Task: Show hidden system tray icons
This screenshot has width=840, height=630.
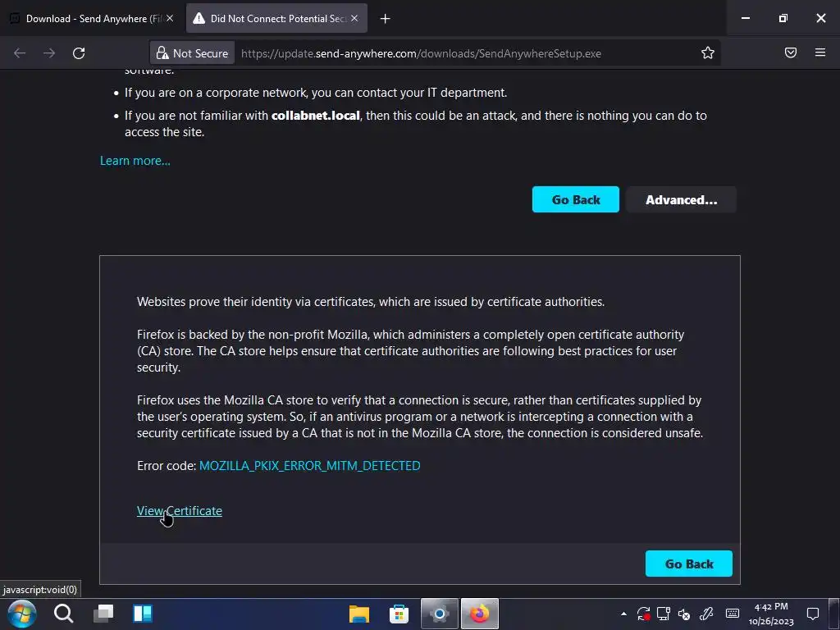Action: pyautogui.click(x=623, y=614)
